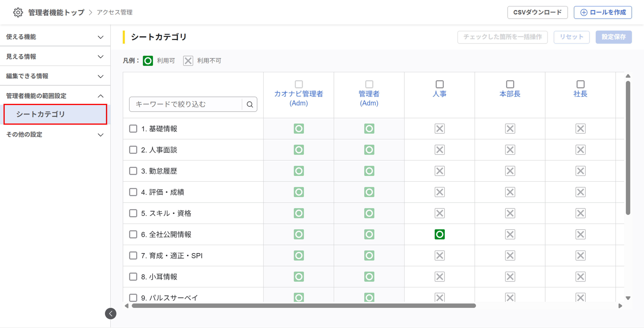Click the horizontal scrollbar thumb below table
644x328 pixels.
[x=303, y=306]
